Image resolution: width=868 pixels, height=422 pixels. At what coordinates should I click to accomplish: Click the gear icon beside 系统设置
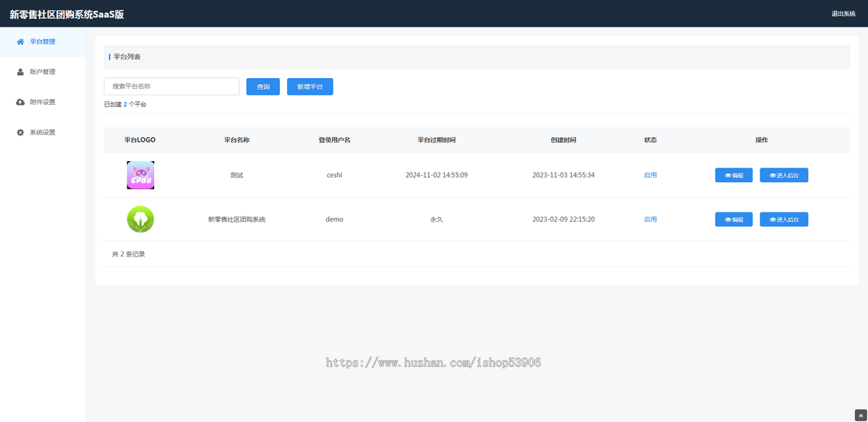pyautogui.click(x=20, y=133)
